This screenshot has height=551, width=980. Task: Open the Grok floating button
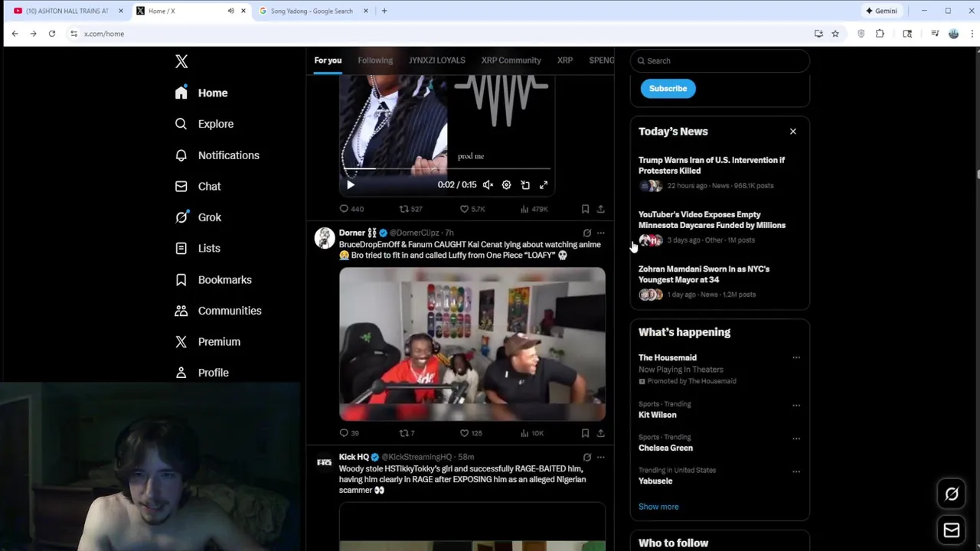coord(952,494)
